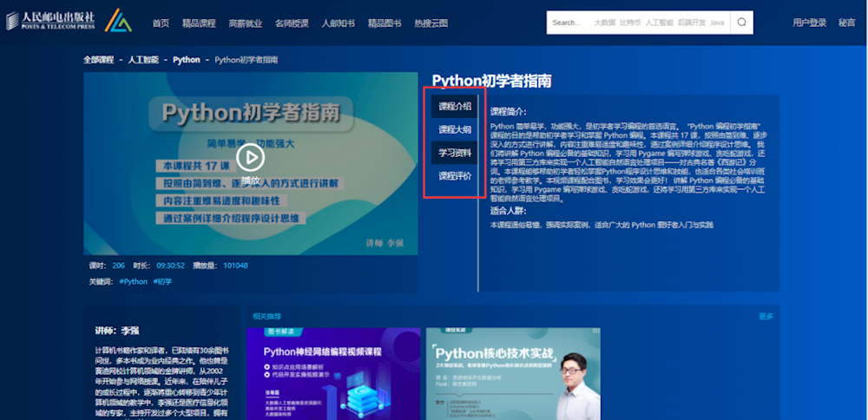Show the 课程评价 tab

(455, 176)
